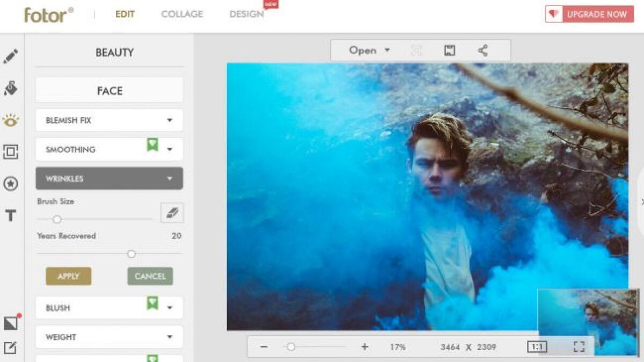Open the Blemish Fix dropdown
Image resolution: width=644 pixels, height=362 pixels.
click(108, 120)
